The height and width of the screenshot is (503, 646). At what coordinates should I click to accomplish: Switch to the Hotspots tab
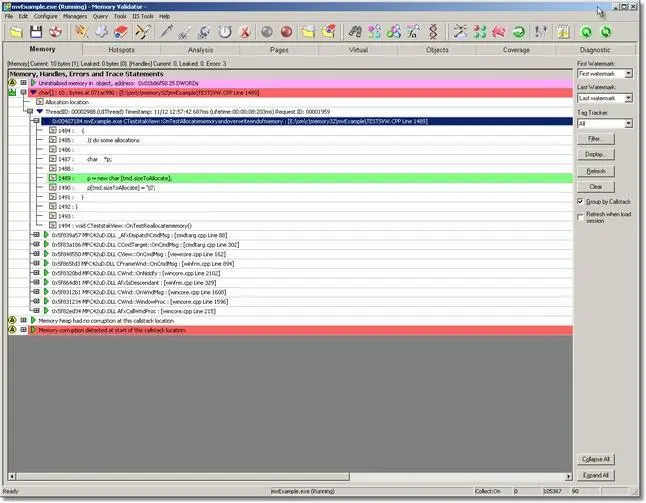121,50
